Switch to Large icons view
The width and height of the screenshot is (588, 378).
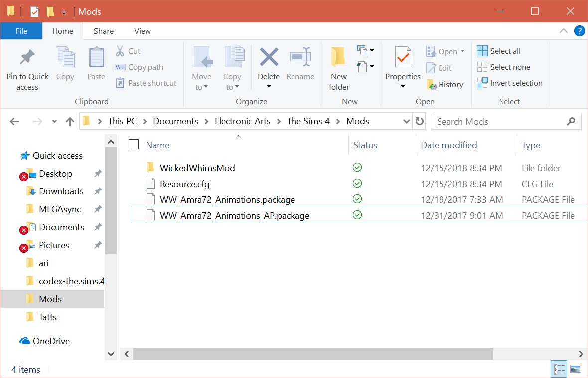click(x=575, y=369)
